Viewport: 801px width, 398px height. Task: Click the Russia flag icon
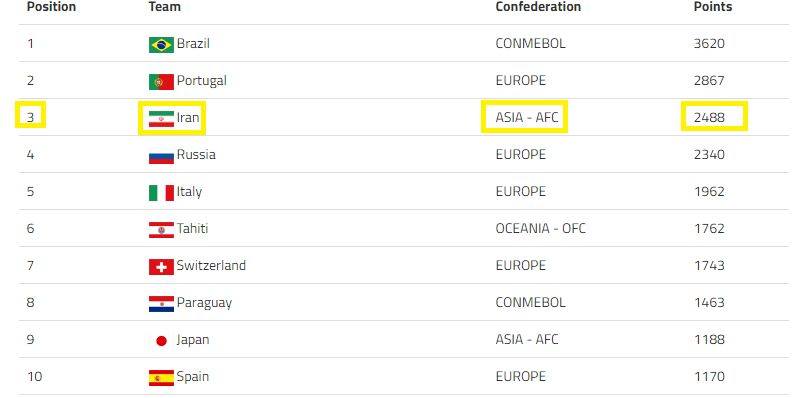(161, 156)
